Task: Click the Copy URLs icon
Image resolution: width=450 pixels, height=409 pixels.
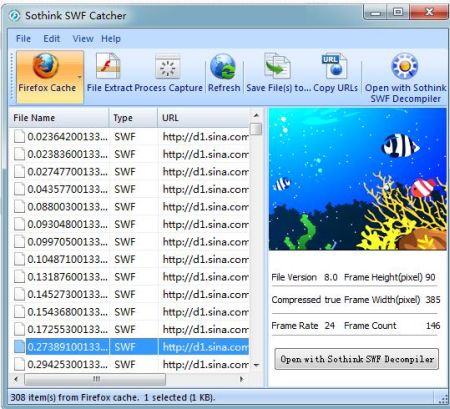Action: coord(334,66)
